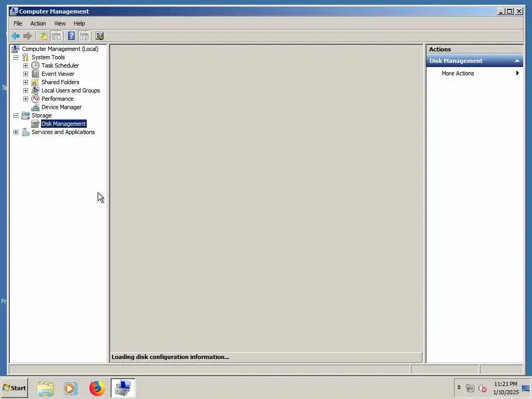The height and width of the screenshot is (399, 532).
Task: Click the Disk Management actions header
Action: (x=474, y=61)
